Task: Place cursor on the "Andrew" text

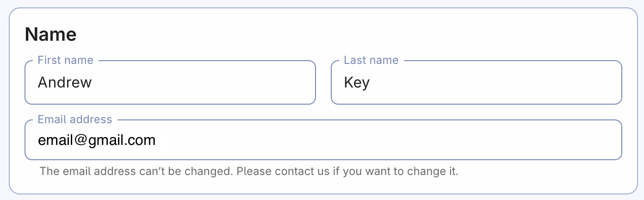Action: [65, 83]
